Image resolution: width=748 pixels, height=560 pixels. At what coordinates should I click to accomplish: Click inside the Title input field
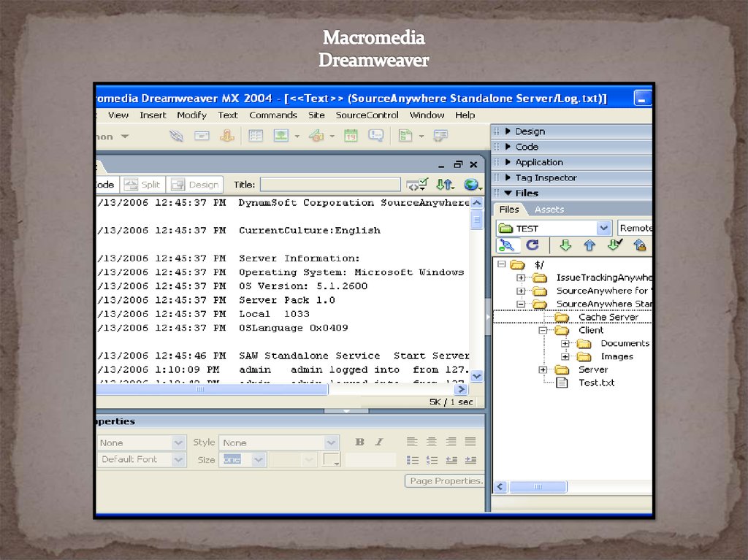click(x=329, y=184)
